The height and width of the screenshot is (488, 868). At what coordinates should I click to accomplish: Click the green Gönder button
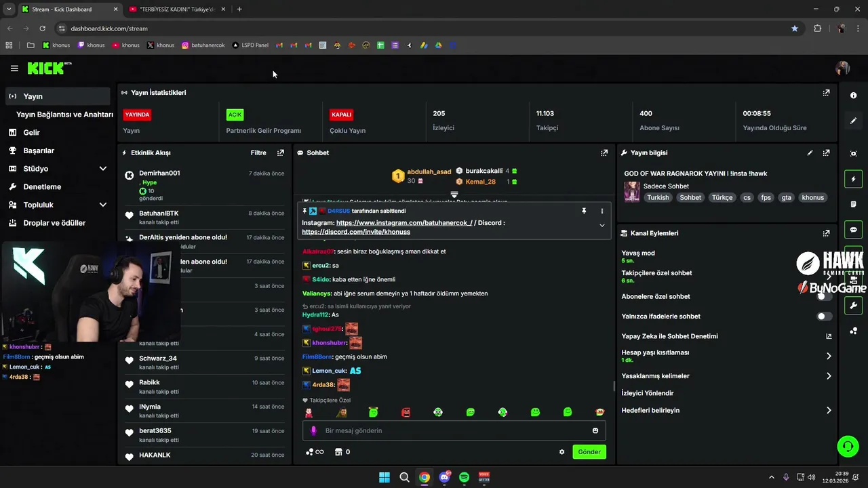click(x=589, y=452)
